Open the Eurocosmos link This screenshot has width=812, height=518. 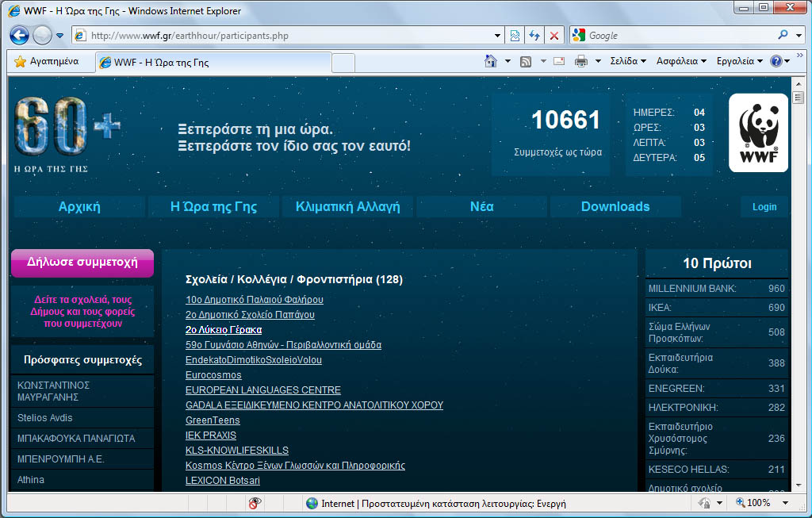point(213,374)
